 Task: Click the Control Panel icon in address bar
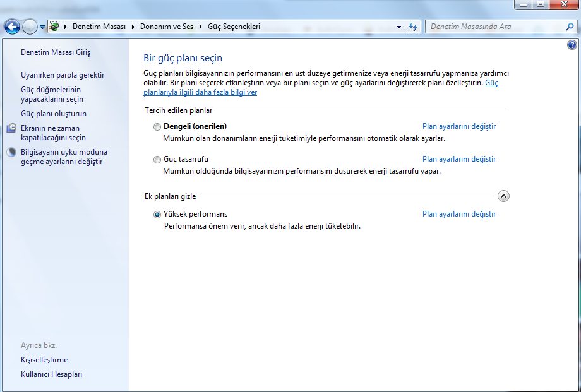(x=54, y=27)
